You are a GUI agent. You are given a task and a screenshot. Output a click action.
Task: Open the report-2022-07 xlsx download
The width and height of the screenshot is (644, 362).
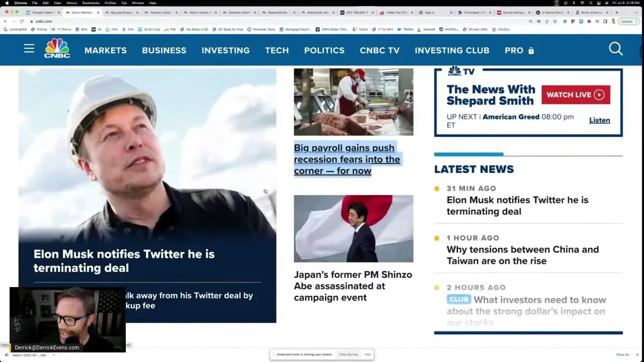click(x=30, y=355)
